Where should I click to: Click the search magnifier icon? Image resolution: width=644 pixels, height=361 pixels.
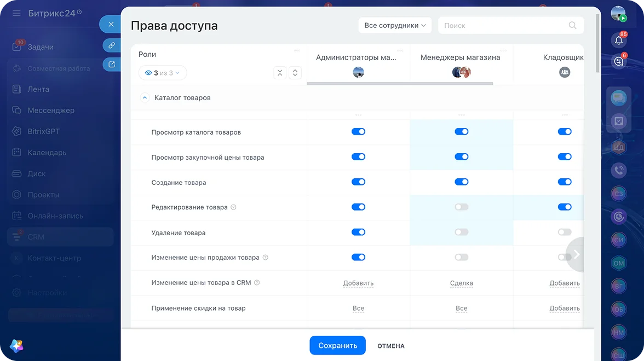[x=572, y=25]
